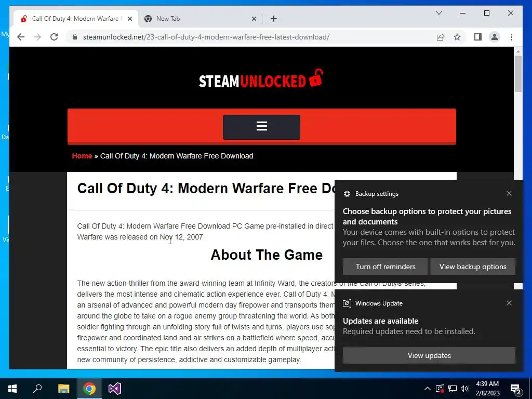Open the Windows Start menu
Screen dimensions: 532x399
tap(12, 389)
